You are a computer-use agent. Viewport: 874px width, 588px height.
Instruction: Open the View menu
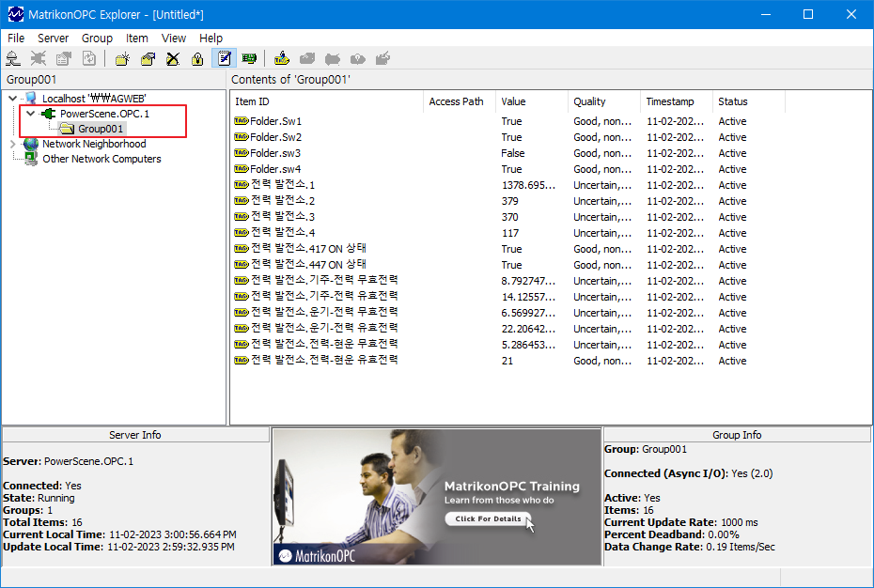pyautogui.click(x=174, y=39)
